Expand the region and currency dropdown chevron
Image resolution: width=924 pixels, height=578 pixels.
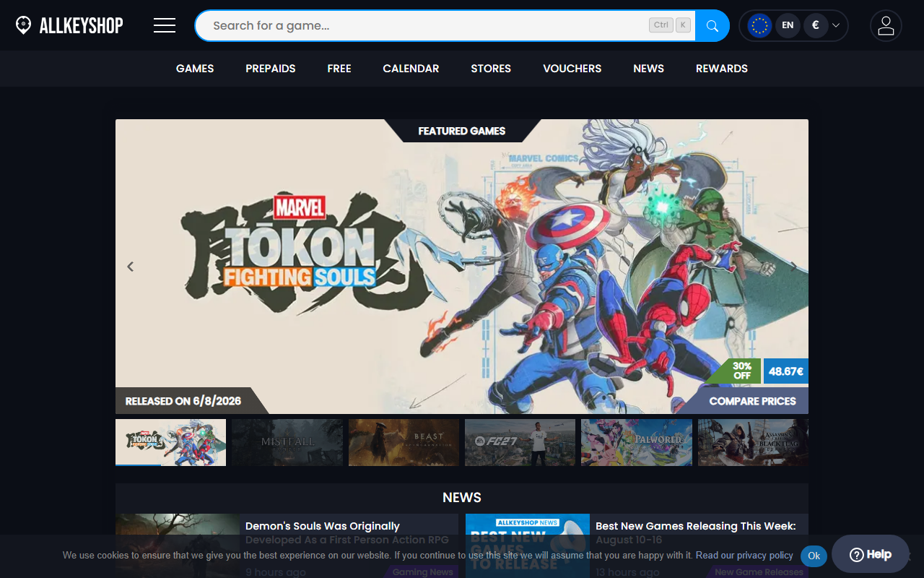(x=836, y=25)
